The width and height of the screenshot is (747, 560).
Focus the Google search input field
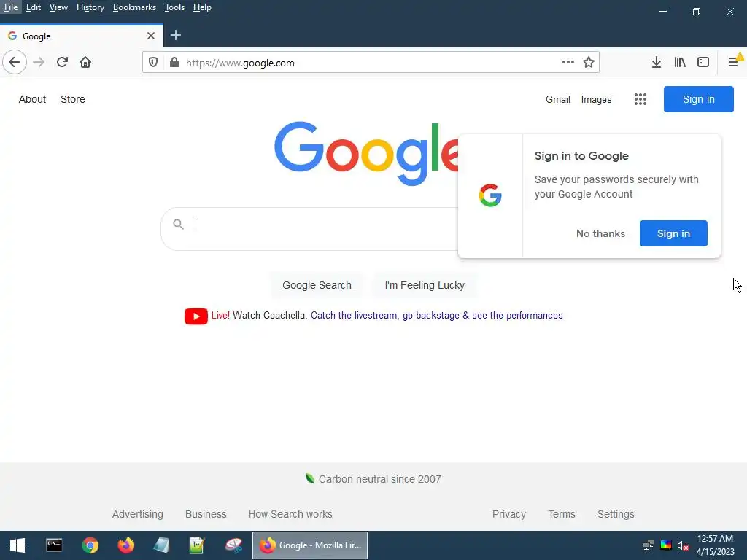(x=324, y=225)
